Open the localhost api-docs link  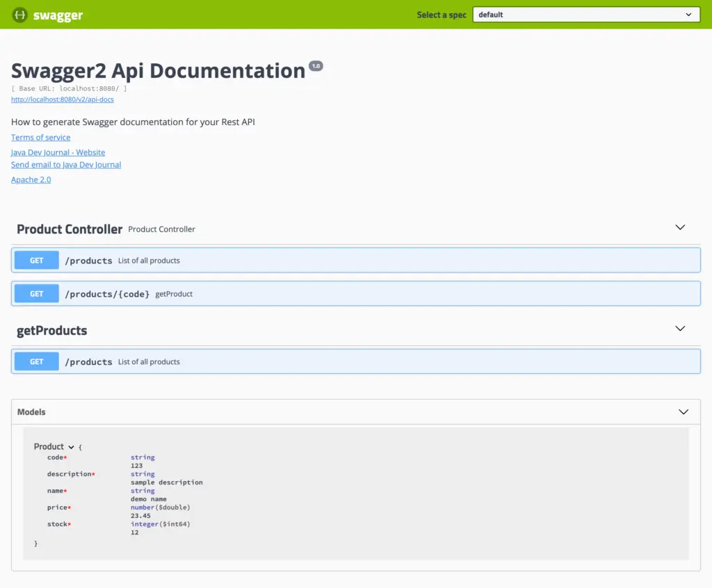coord(62,99)
